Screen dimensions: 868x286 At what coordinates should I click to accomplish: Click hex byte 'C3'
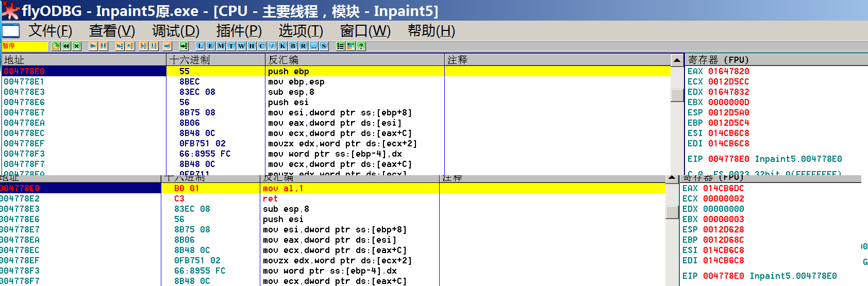click(x=179, y=198)
